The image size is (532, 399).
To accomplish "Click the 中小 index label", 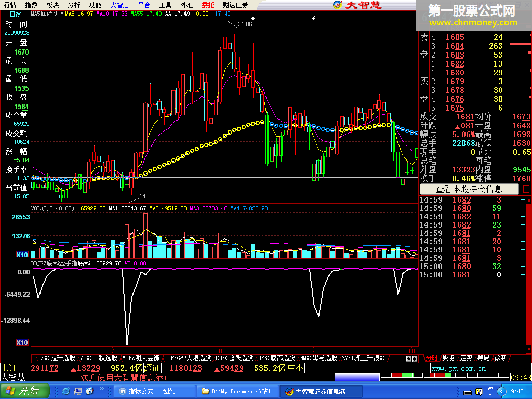I will [x=296, y=368].
